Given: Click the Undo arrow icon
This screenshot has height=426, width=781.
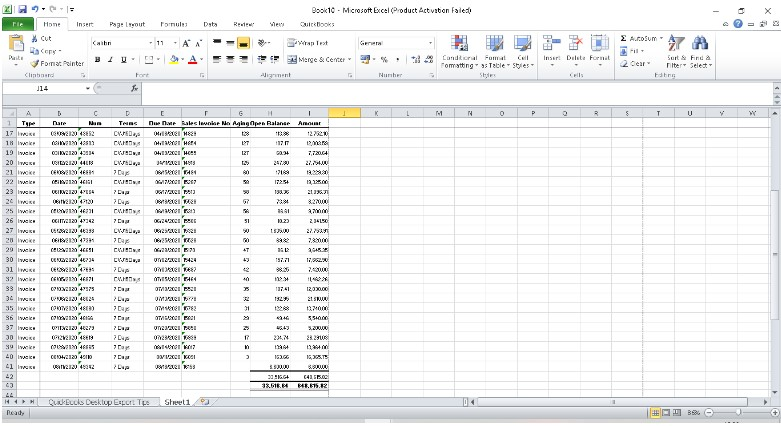Looking at the screenshot, I should tap(35, 9).
